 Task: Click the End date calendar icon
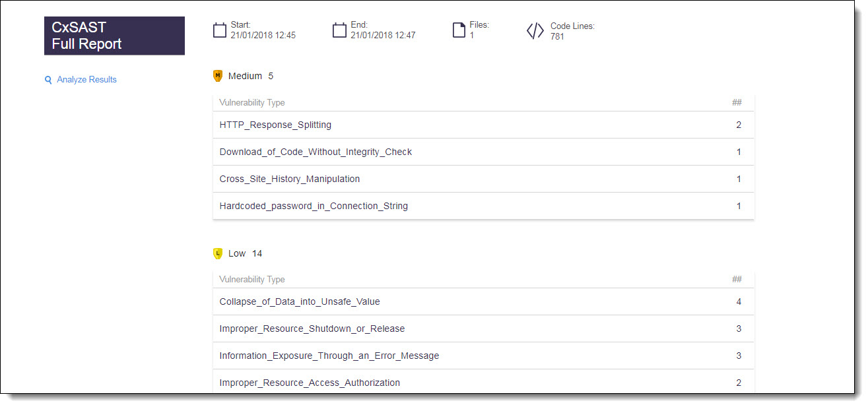click(339, 30)
